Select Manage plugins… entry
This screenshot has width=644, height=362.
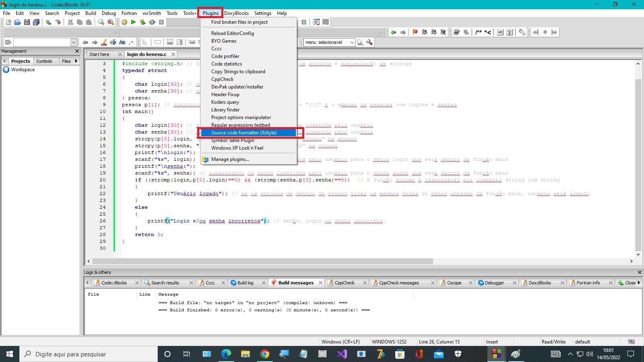(x=248, y=159)
